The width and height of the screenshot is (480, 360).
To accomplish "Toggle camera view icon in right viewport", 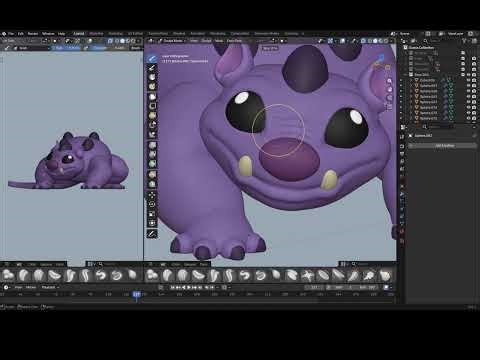I will [389, 98].
